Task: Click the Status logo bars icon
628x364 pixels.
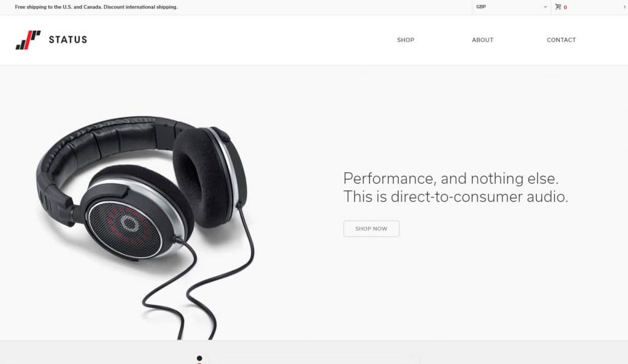Action: pos(28,40)
